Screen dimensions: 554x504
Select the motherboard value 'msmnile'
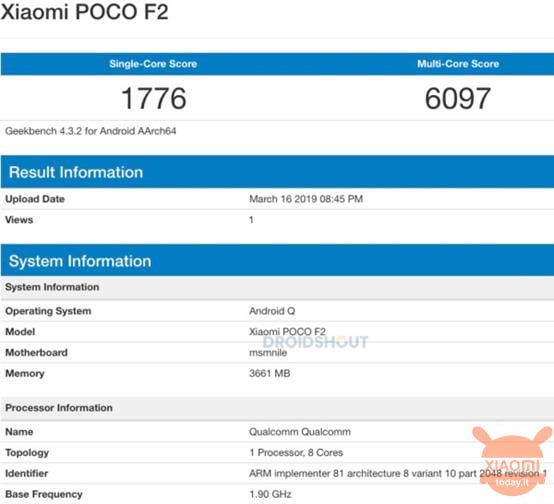268,353
